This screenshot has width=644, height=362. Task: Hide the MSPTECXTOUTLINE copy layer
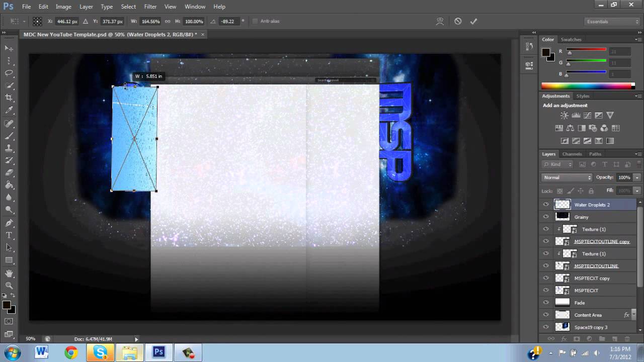(x=546, y=241)
